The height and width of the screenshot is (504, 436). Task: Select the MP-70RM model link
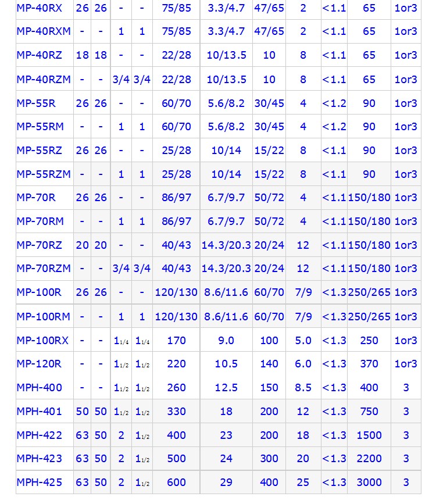pyautogui.click(x=41, y=221)
